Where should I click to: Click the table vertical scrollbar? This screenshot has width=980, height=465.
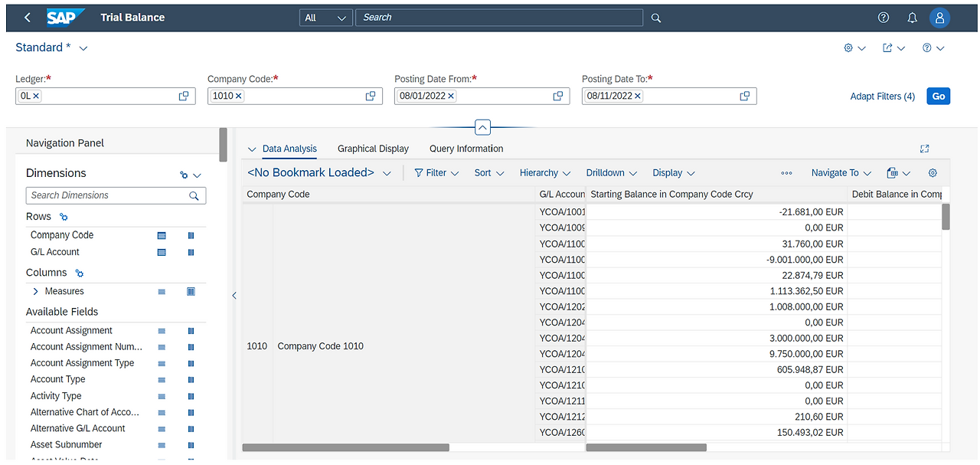click(946, 217)
